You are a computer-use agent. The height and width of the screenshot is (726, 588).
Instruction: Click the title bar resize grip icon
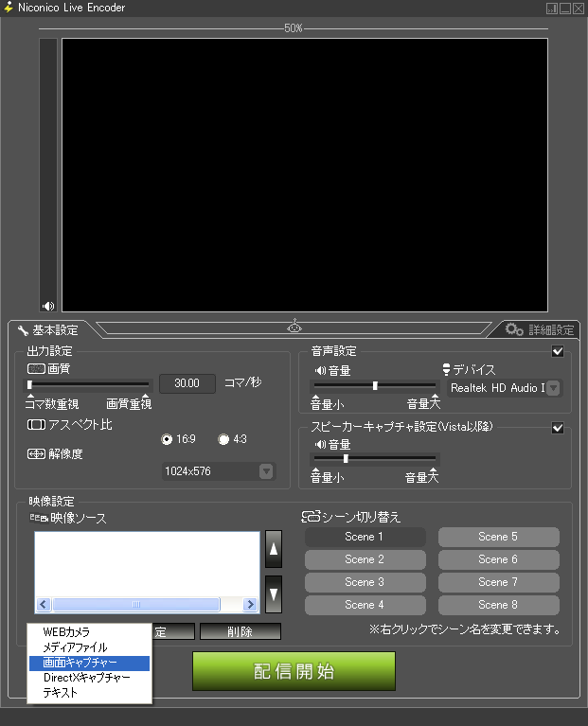(x=551, y=9)
